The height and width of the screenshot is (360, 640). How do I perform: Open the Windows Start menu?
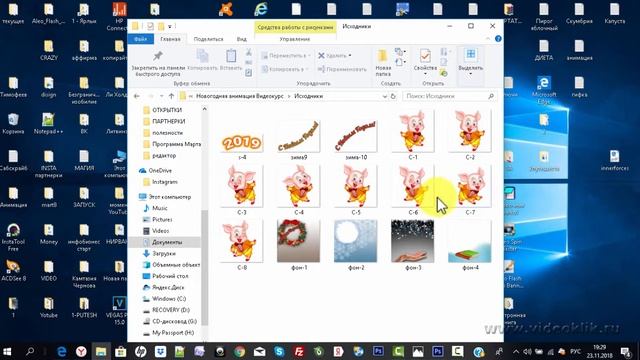pyautogui.click(x=7, y=351)
